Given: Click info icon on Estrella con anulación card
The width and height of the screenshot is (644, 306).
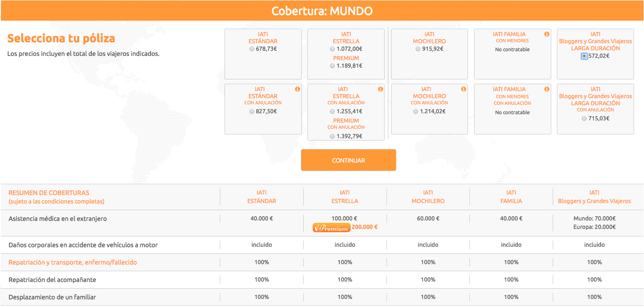Looking at the screenshot, I should click(380, 89).
